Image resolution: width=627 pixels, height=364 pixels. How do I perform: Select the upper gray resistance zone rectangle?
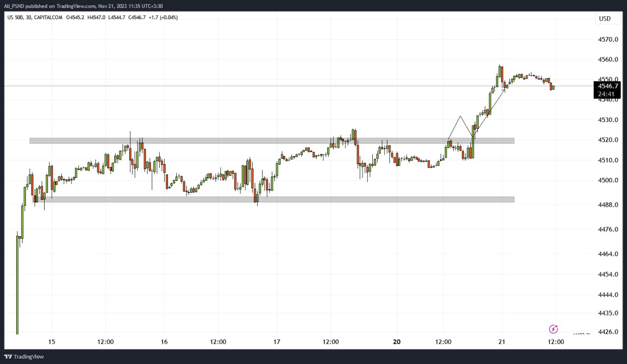(x=272, y=141)
